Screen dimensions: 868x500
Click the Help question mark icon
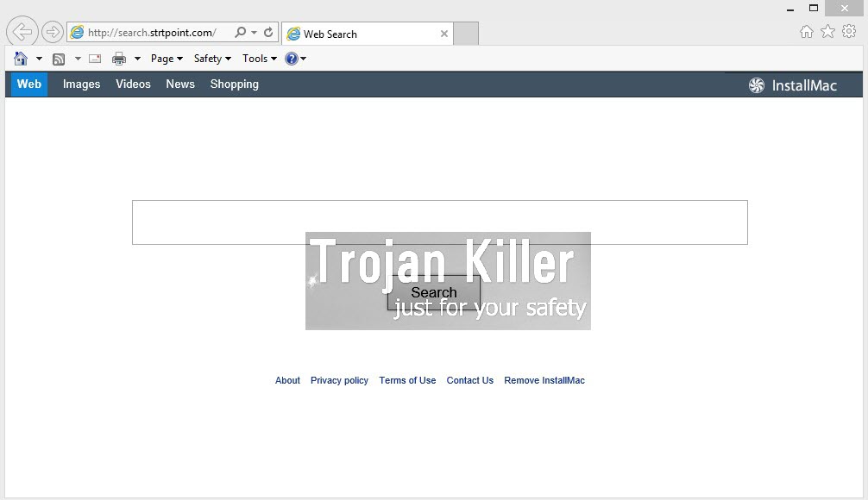pos(292,59)
